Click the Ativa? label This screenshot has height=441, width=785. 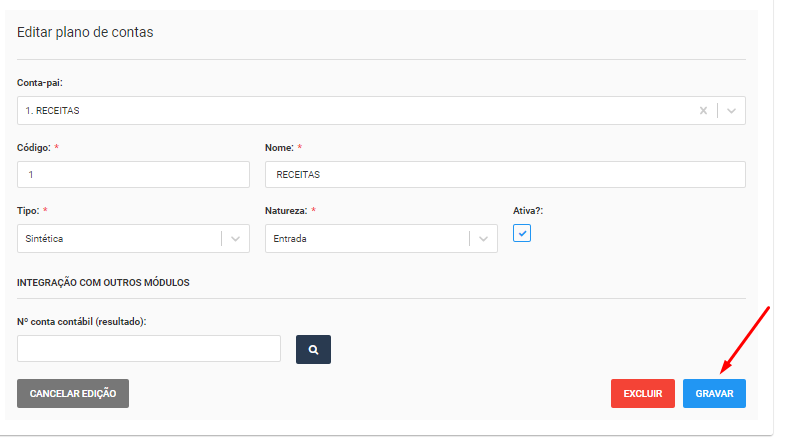528,211
